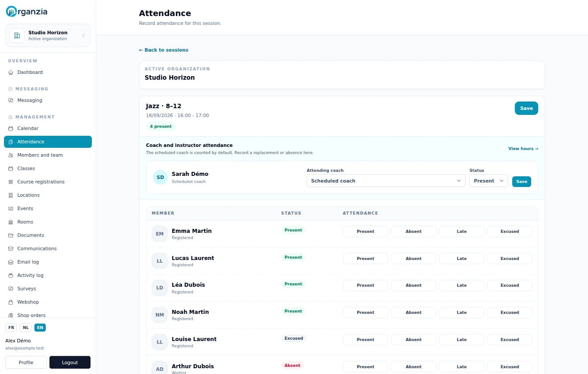This screenshot has width=588, height=374.
Task: Click the Dashboard home icon in sidebar
Action: pyautogui.click(x=11, y=72)
